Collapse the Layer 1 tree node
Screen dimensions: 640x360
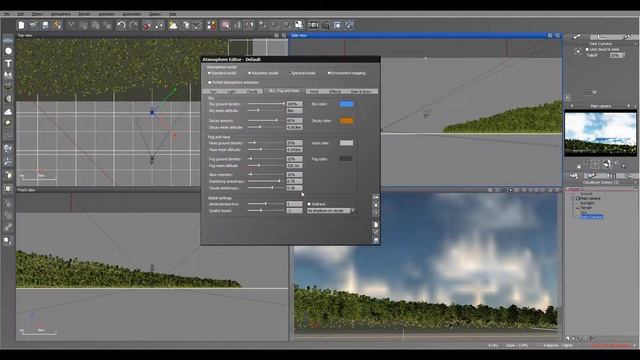(x=568, y=189)
